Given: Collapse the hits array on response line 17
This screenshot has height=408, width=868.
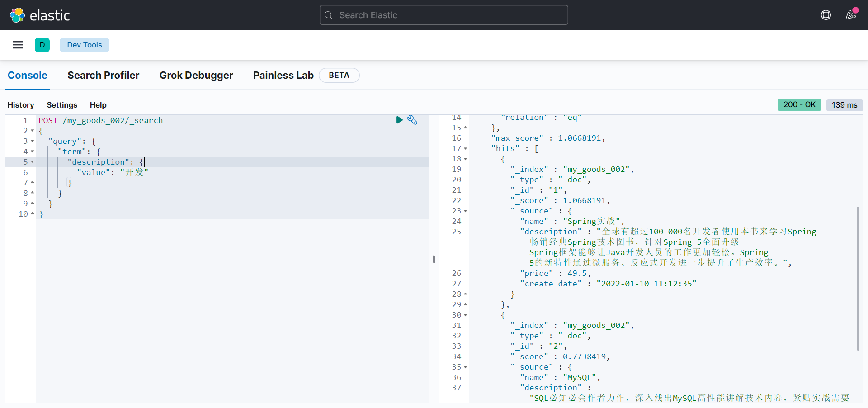Looking at the screenshot, I should click(x=465, y=148).
